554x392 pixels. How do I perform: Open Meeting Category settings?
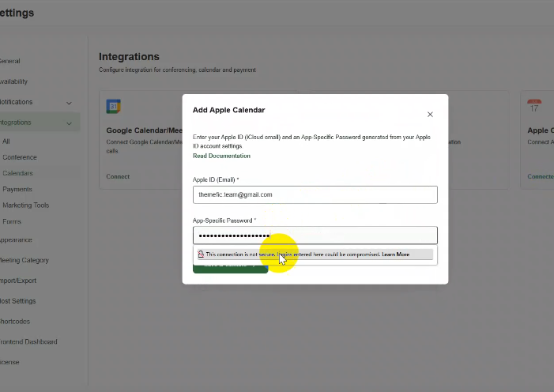click(x=26, y=260)
